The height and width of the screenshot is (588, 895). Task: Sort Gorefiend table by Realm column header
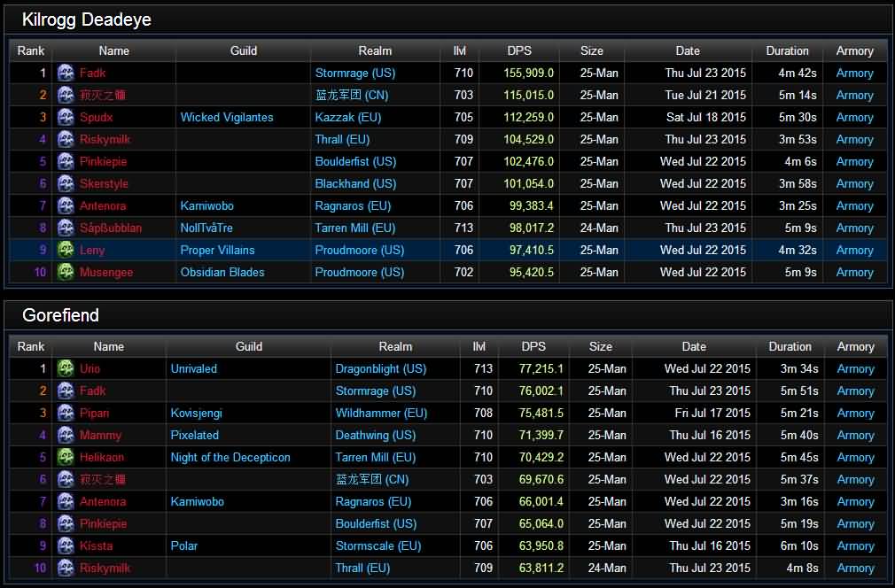(395, 346)
